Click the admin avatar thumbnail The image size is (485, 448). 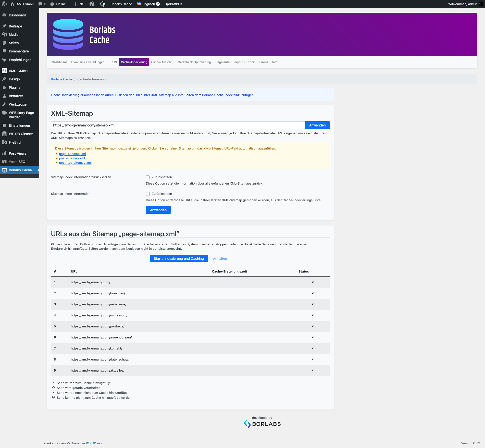(481, 4)
